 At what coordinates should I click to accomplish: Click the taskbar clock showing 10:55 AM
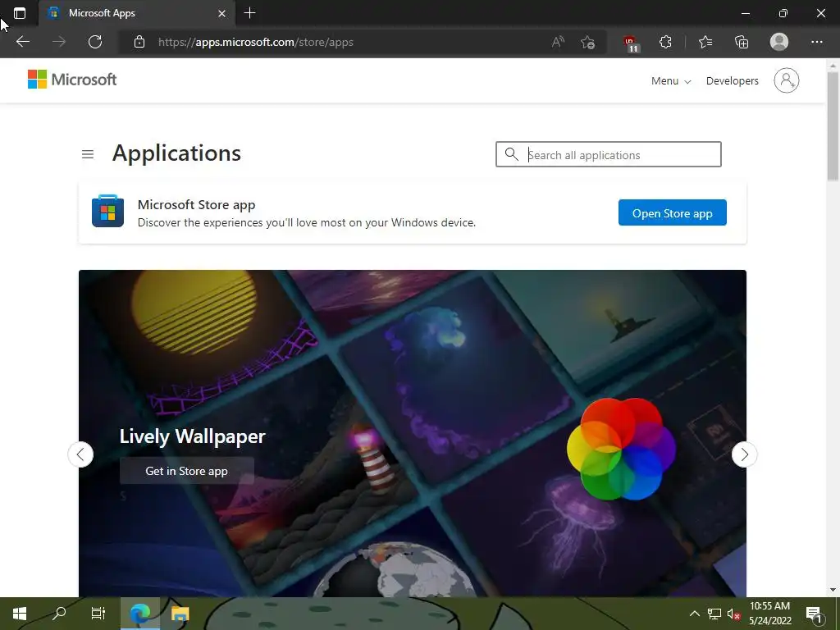(x=769, y=614)
